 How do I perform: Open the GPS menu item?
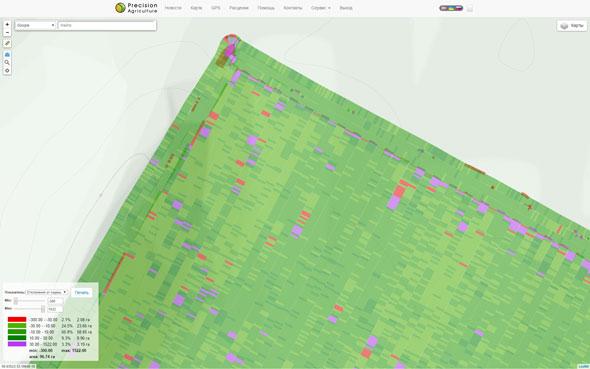(x=216, y=8)
